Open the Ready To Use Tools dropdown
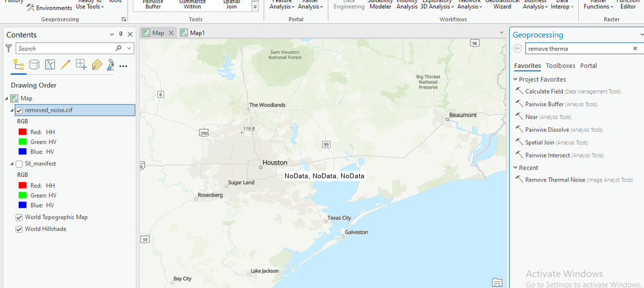The image size is (644, 288). click(90, 4)
